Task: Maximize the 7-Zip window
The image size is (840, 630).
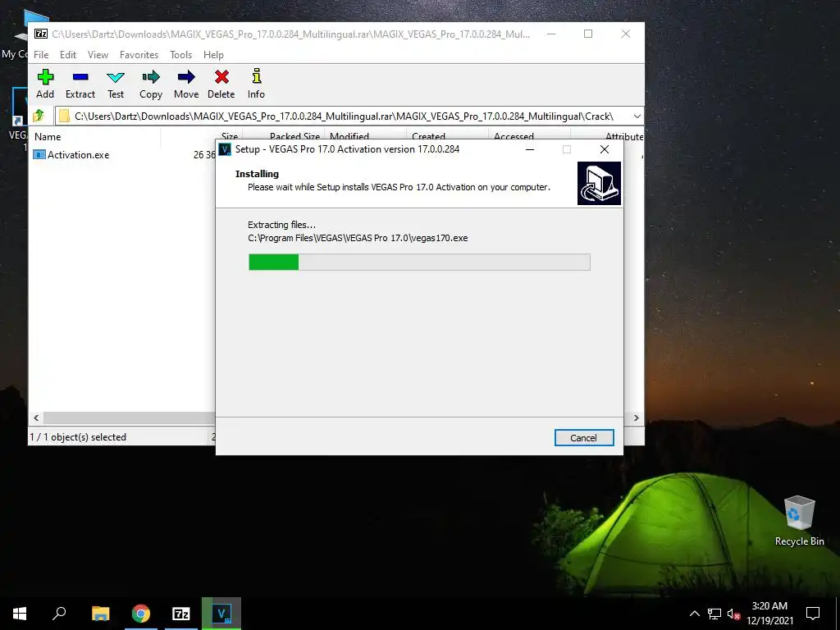Action: coord(588,34)
